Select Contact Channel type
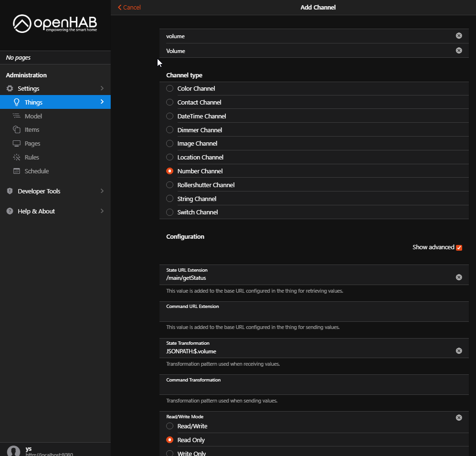The image size is (476, 456). coord(169,102)
